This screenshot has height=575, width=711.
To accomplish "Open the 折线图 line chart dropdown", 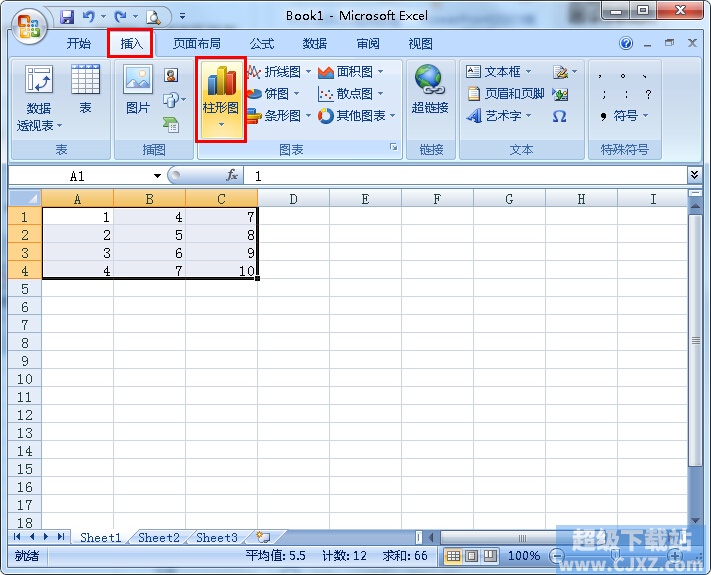I will point(279,72).
